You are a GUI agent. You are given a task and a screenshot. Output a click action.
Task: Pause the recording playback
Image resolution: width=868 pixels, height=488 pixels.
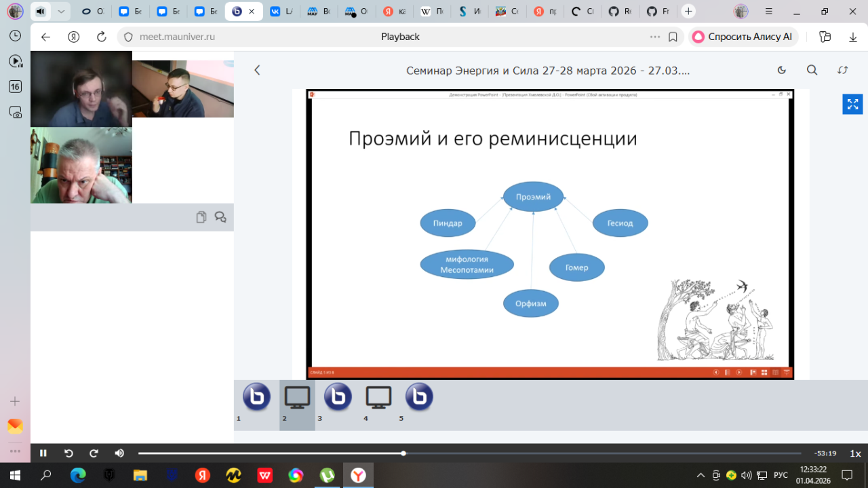43,453
